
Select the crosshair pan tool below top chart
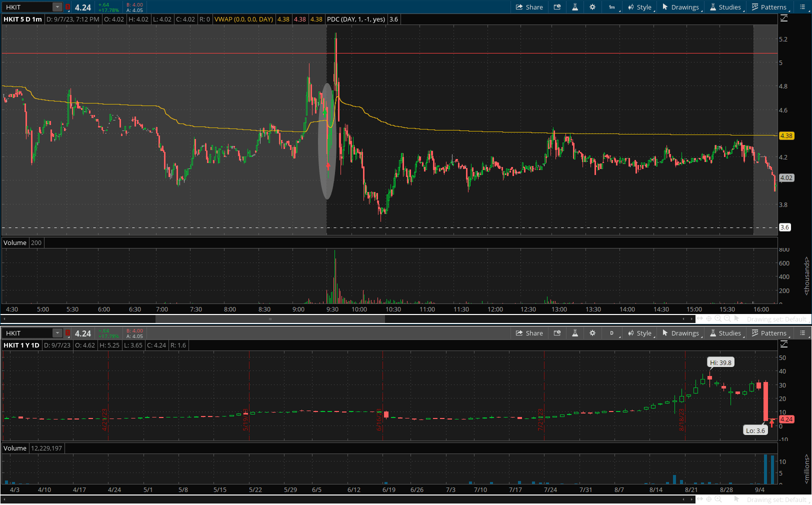pyautogui.click(x=708, y=318)
